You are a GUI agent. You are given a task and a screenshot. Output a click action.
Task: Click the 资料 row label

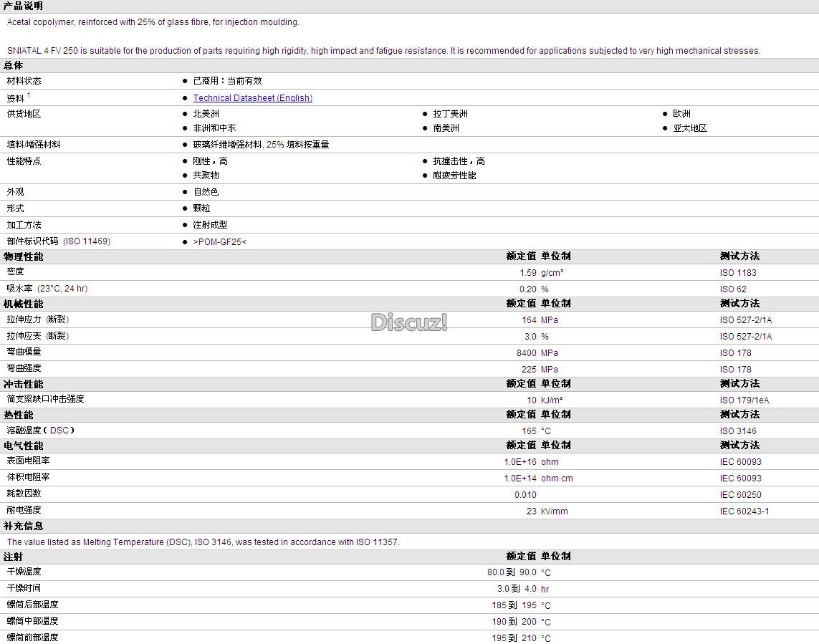(15, 98)
